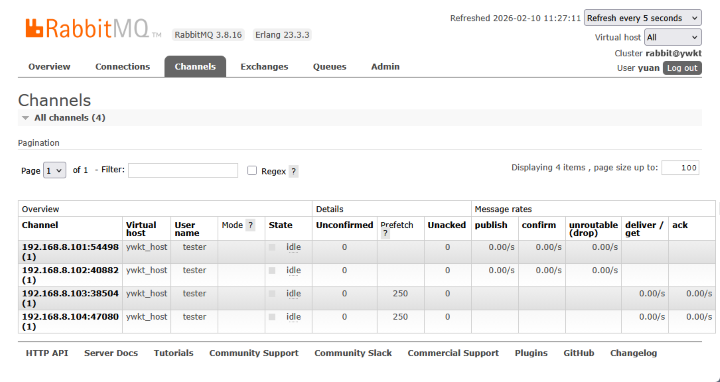Sort by the Virtual host column header
This screenshot has height=382, width=720.
141,229
